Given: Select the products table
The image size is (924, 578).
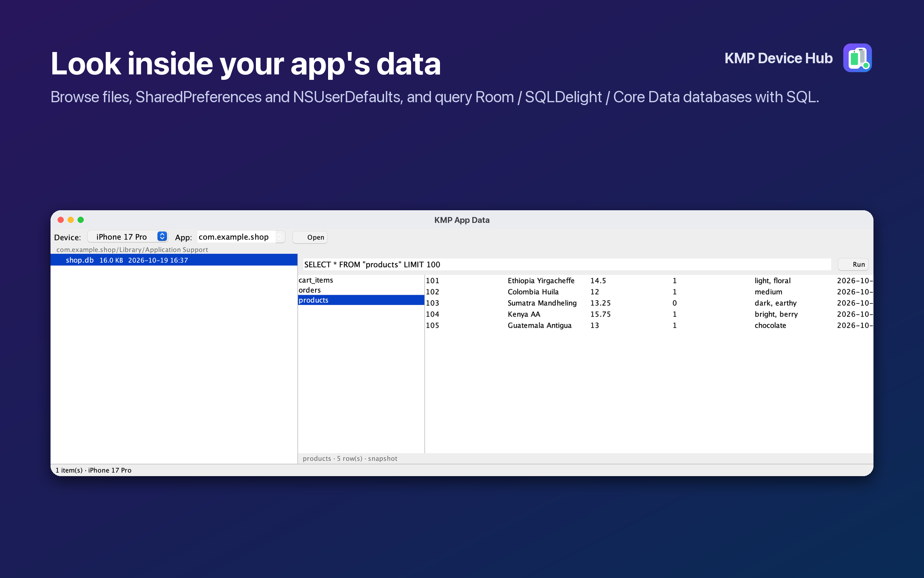Looking at the screenshot, I should click(x=361, y=300).
